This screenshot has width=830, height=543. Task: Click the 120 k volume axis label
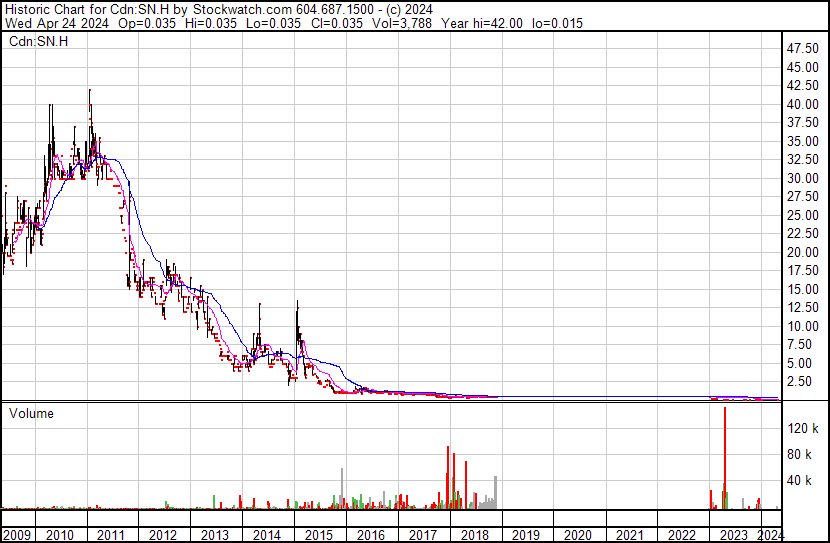803,428
